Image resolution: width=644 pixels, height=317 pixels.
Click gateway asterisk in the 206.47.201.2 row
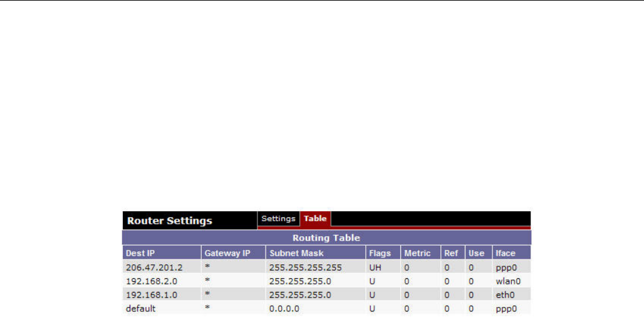point(207,267)
